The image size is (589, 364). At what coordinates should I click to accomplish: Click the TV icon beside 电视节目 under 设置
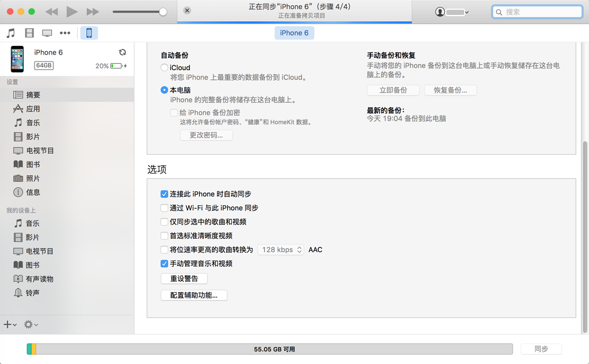18,151
